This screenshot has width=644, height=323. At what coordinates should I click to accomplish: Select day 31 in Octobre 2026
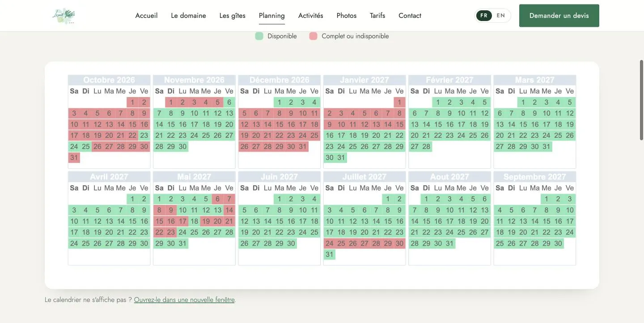tap(74, 157)
